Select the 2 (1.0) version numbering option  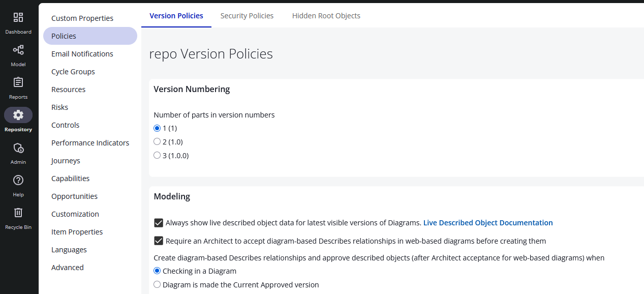pyautogui.click(x=157, y=141)
